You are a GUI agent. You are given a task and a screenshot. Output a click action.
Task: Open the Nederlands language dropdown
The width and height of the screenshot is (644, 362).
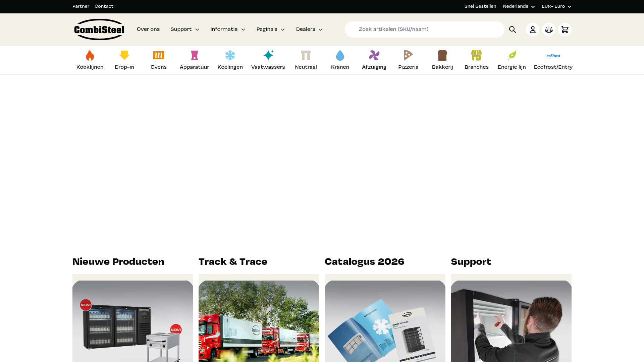click(x=519, y=6)
